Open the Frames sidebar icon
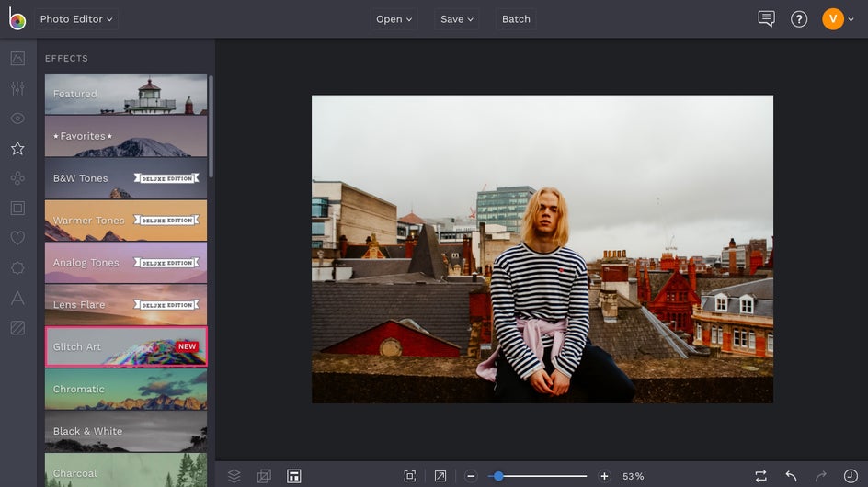 click(x=17, y=209)
